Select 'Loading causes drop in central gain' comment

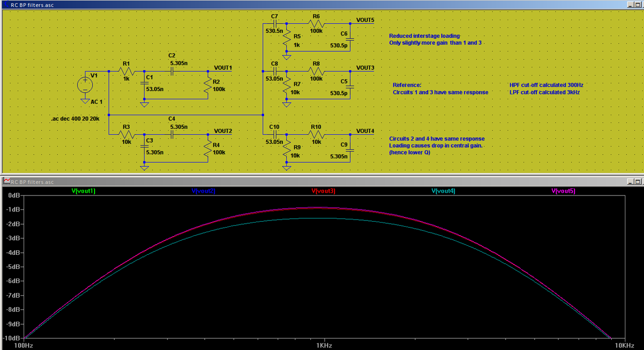pos(436,146)
